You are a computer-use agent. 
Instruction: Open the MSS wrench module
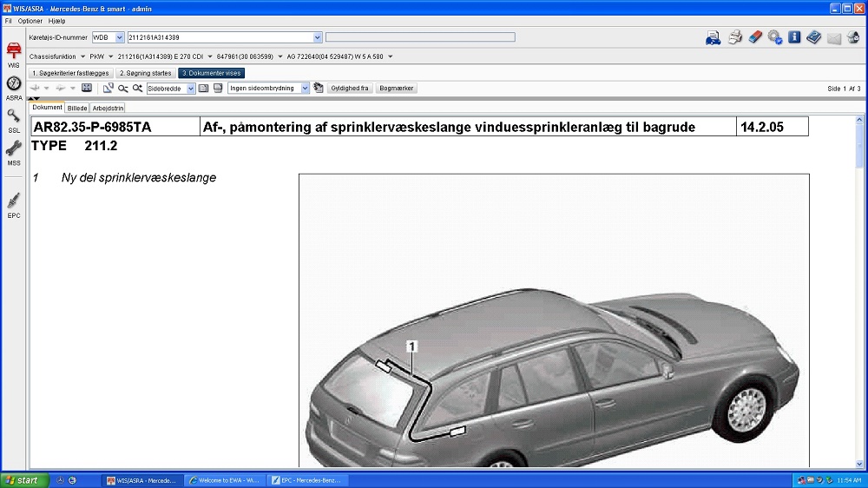tap(14, 154)
